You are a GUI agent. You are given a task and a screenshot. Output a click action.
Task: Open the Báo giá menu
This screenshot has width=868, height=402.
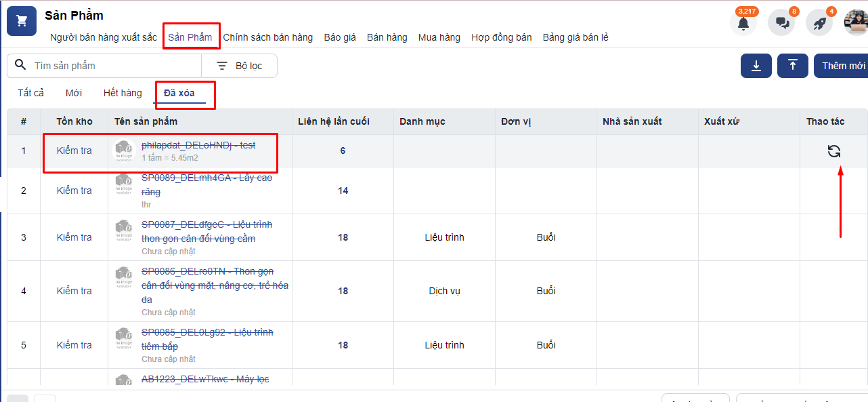tap(340, 37)
